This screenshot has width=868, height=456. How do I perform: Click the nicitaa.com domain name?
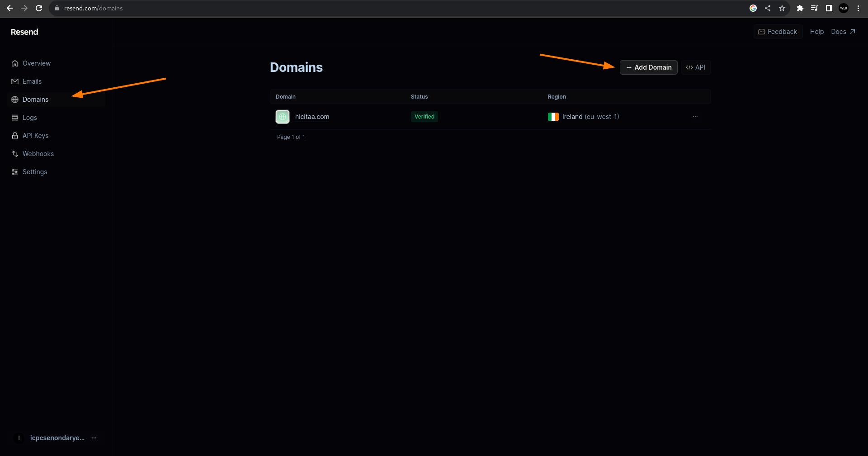(x=312, y=117)
